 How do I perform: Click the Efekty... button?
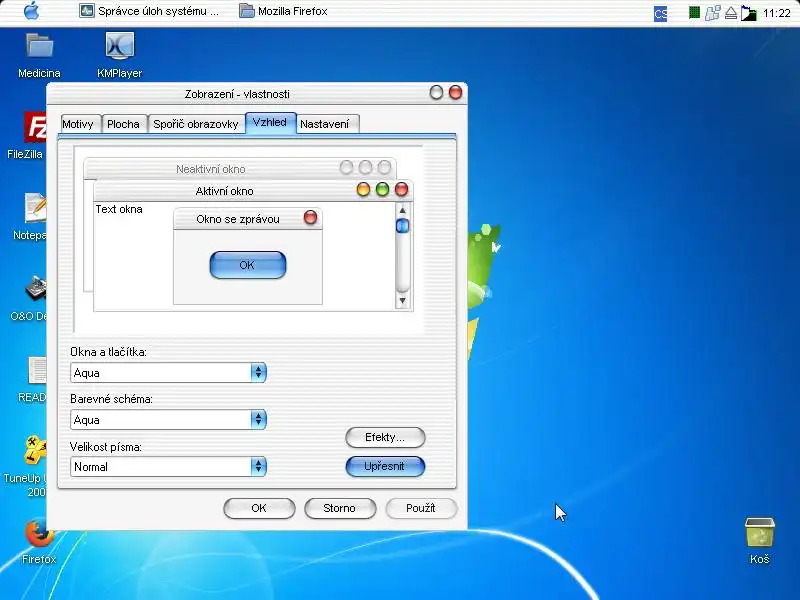coord(385,437)
